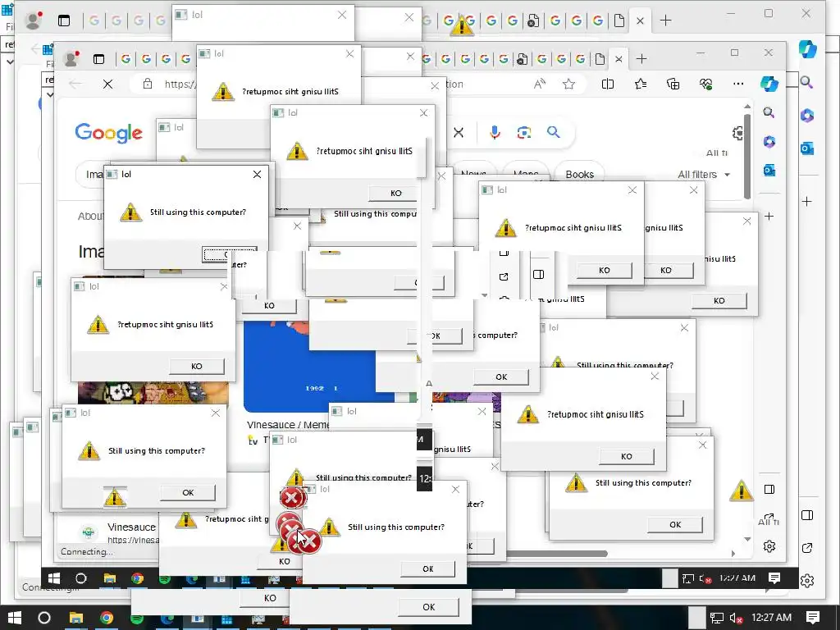
Task: Open File Explorer on the outer taskbar
Action: 75,618
